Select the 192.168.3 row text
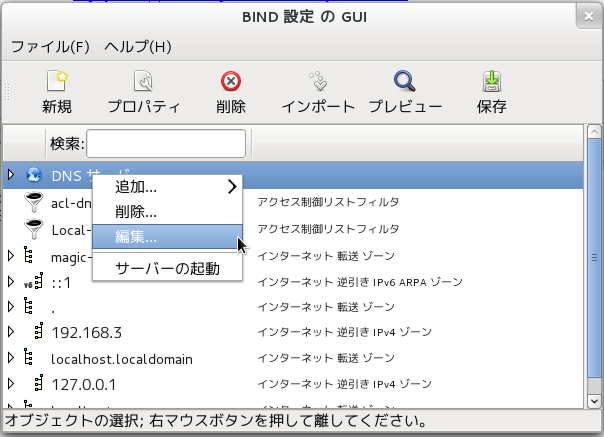The height and width of the screenshot is (437, 604). coord(87,333)
